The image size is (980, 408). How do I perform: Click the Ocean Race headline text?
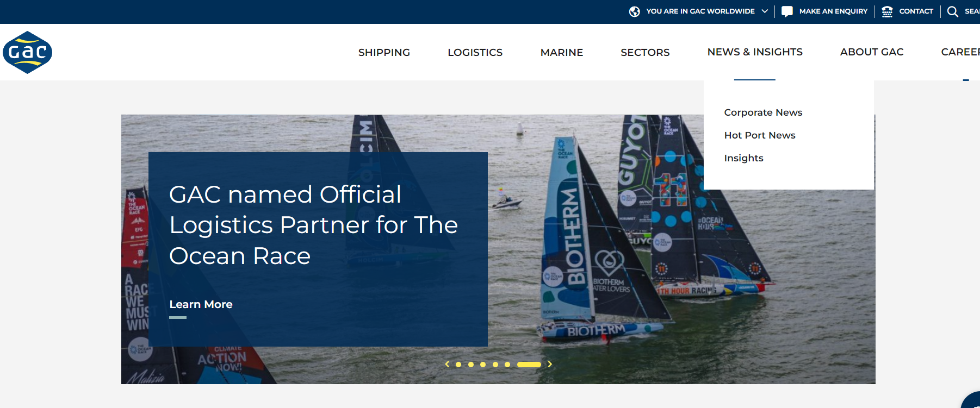tap(313, 225)
